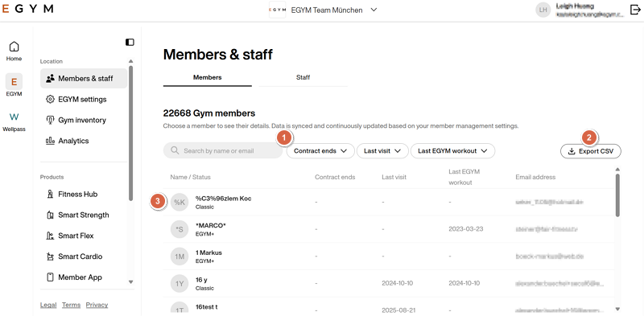Open member %C3%96zlem Koc name

223,199
